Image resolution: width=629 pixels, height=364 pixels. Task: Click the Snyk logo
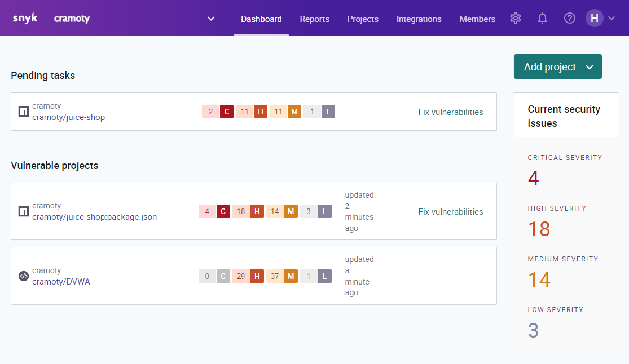[25, 19]
